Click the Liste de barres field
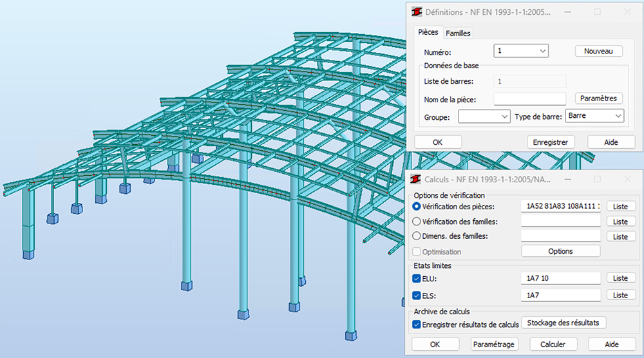This screenshot has width=644, height=358. [530, 81]
